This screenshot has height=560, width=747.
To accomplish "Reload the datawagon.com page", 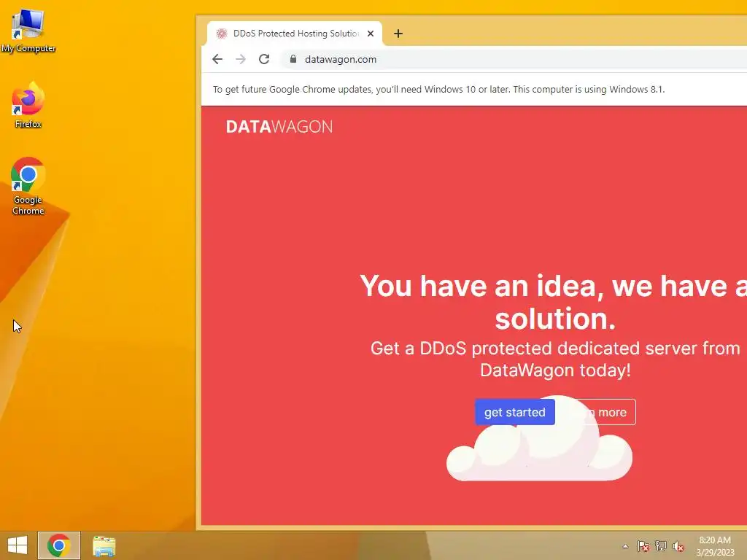I will [264, 59].
